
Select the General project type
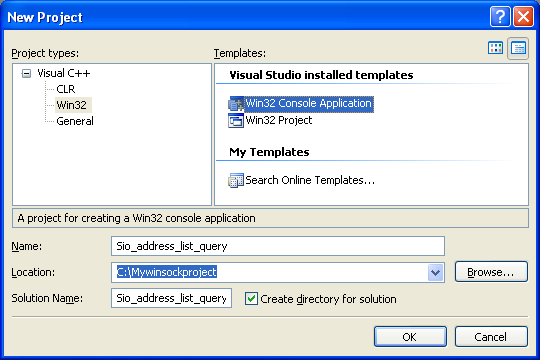(75, 121)
